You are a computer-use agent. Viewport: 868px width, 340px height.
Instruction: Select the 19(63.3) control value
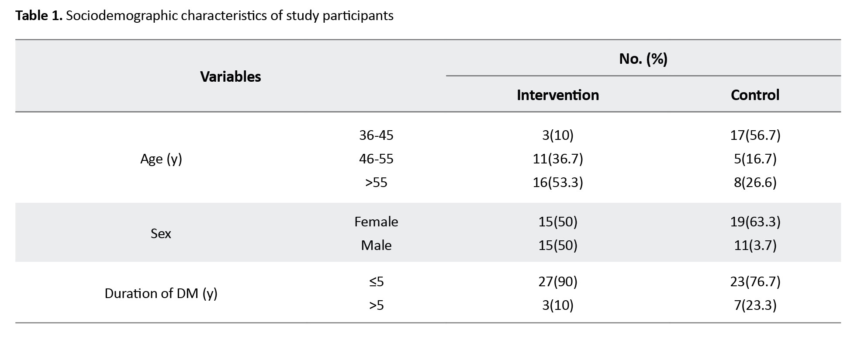(755, 222)
